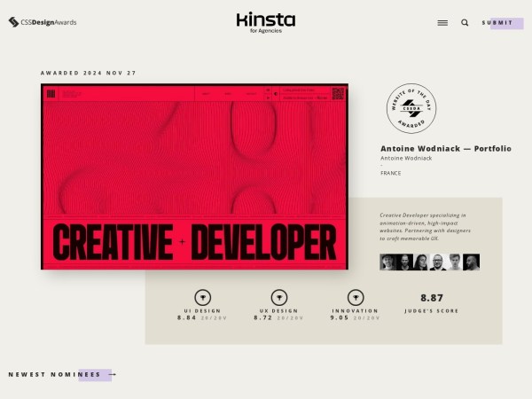Click the Judge's Score 8.87 value
This screenshot has width=532, height=399.
(432, 299)
